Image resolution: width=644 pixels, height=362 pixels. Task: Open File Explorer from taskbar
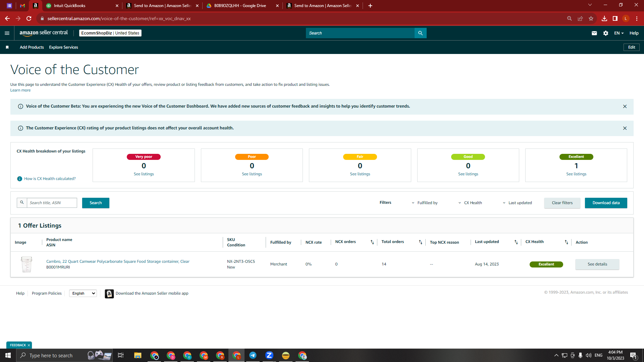[x=138, y=355]
